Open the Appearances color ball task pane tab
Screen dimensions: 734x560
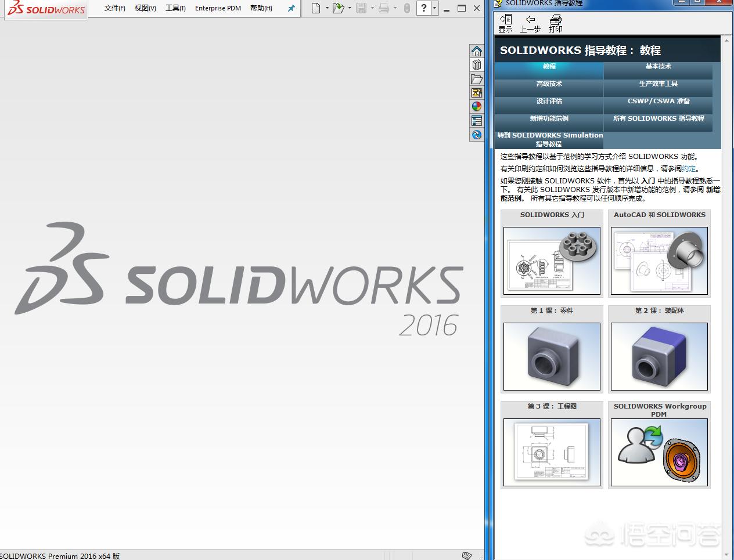477,107
